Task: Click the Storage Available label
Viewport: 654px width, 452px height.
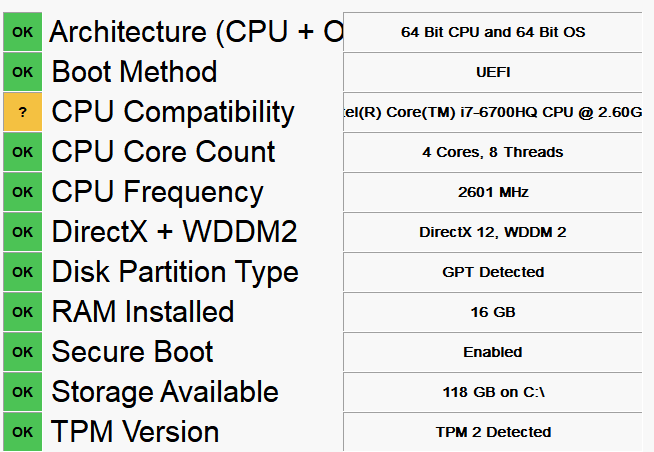Action: click(165, 392)
